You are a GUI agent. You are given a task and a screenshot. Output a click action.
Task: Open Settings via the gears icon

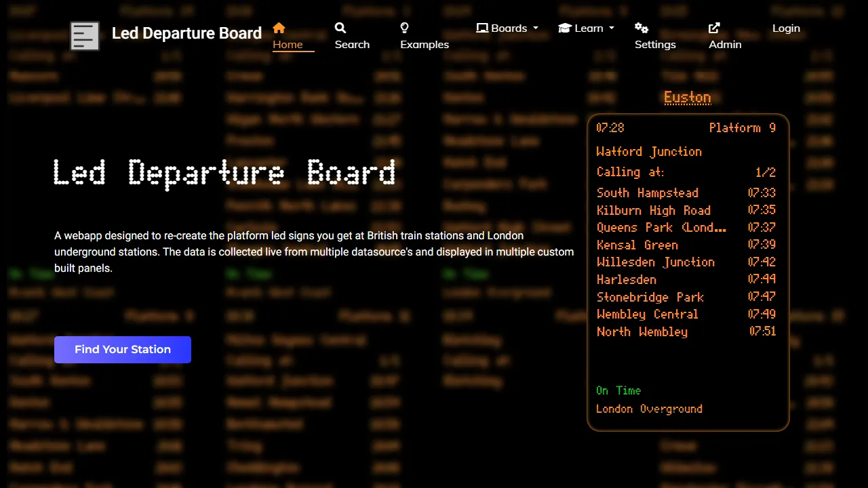[642, 28]
